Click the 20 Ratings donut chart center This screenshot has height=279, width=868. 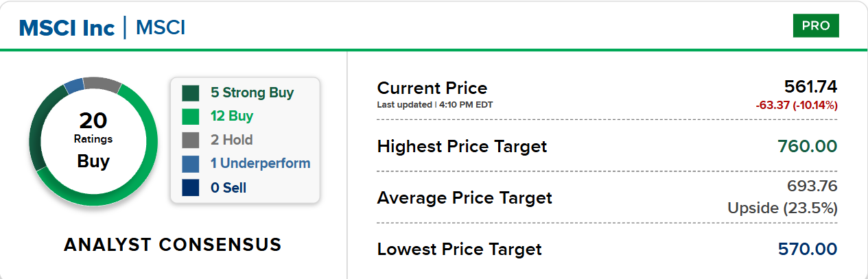[x=93, y=141]
